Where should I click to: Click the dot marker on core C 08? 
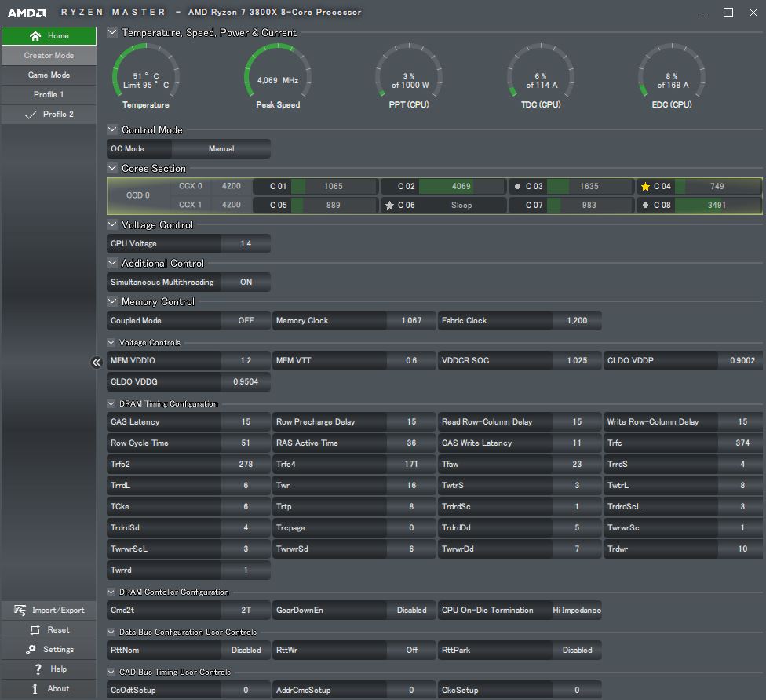(x=645, y=205)
